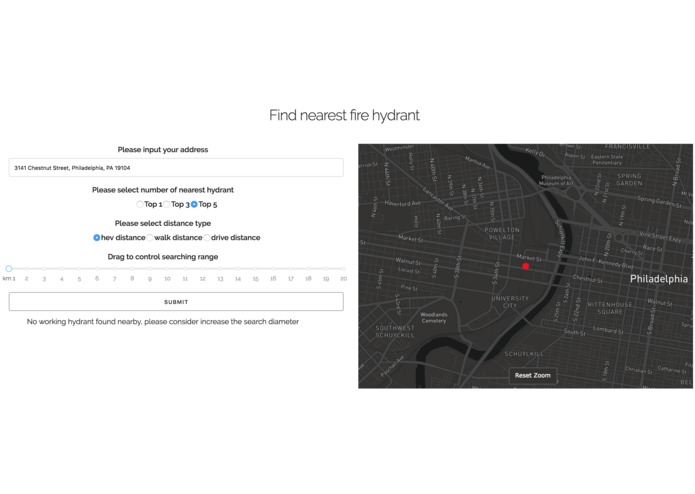Screen dimensions: 695x494
Task: Choose walk distance option
Action: (x=150, y=238)
